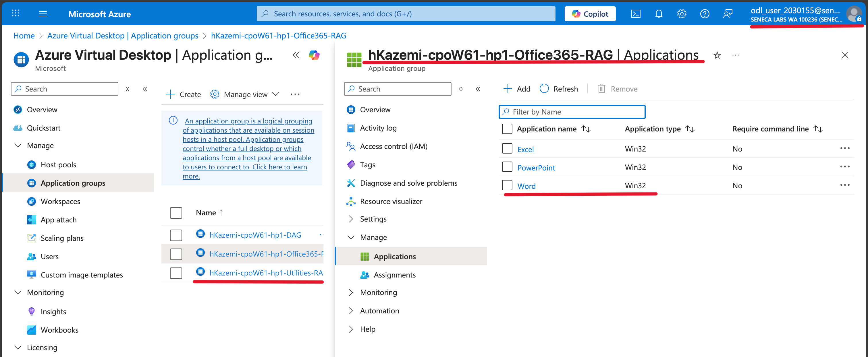Sort by Require command line column arrows
This screenshot has height=357, width=868.
point(818,129)
